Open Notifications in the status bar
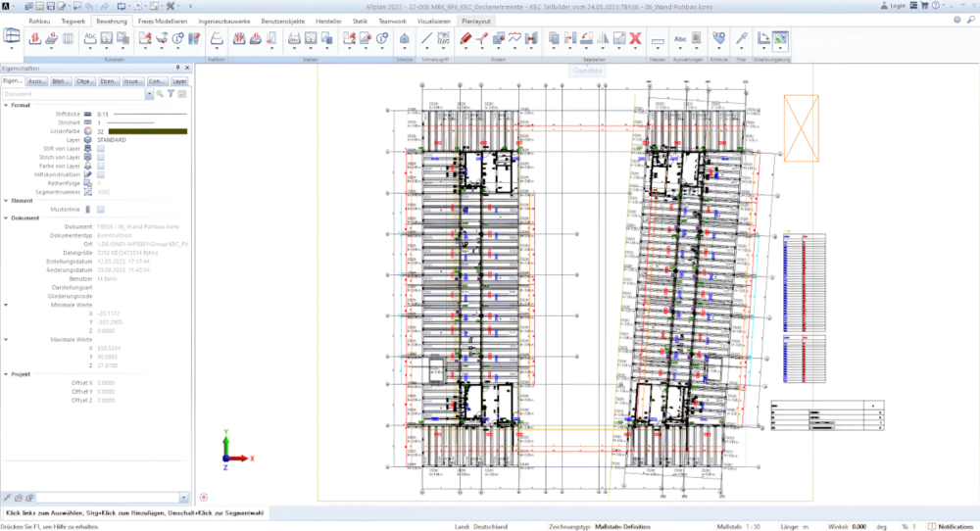This screenshot has width=980, height=531. tap(949, 526)
